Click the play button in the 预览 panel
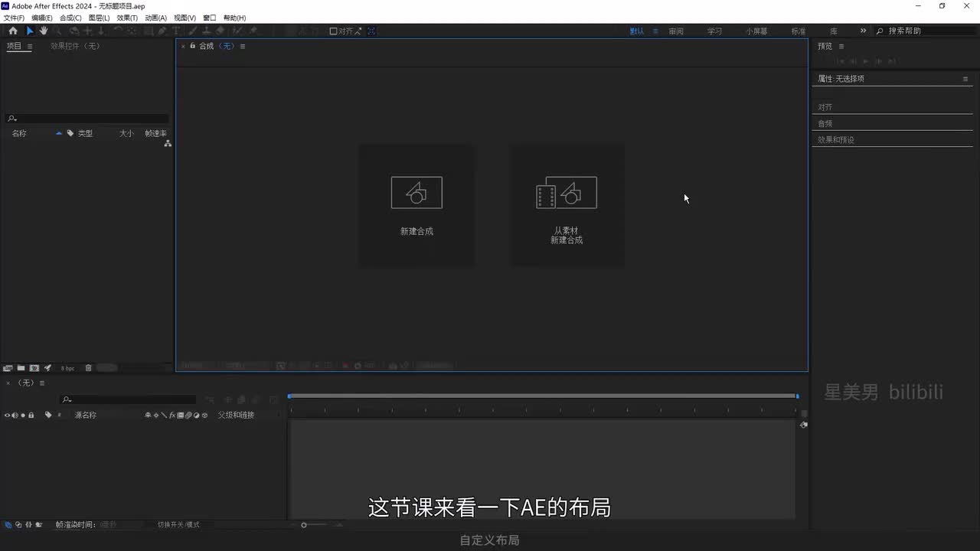The width and height of the screenshot is (980, 551). [866, 61]
